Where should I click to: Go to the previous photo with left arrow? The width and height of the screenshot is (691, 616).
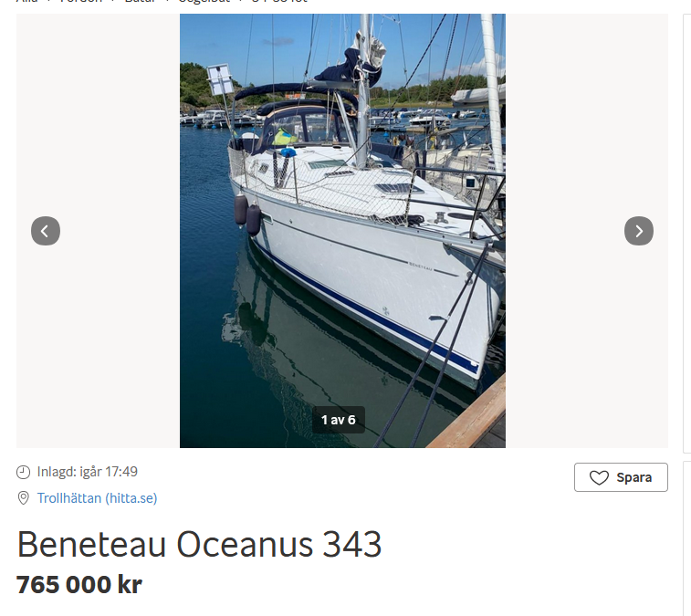46,231
